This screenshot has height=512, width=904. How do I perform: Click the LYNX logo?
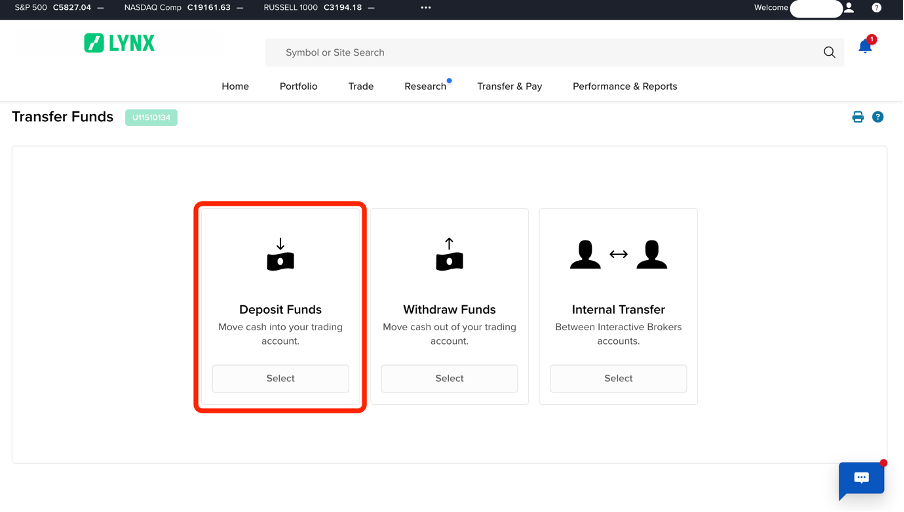coord(119,43)
